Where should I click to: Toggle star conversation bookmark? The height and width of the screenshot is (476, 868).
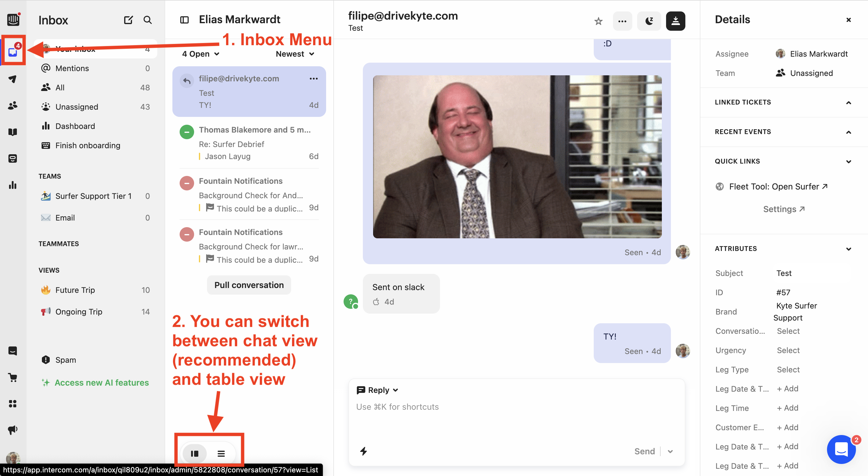click(x=598, y=20)
